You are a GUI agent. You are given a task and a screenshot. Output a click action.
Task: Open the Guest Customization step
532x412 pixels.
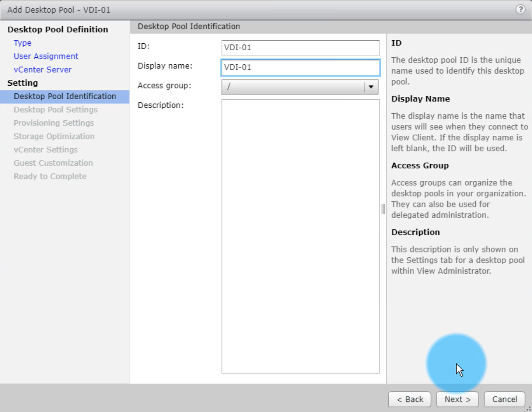pos(53,163)
